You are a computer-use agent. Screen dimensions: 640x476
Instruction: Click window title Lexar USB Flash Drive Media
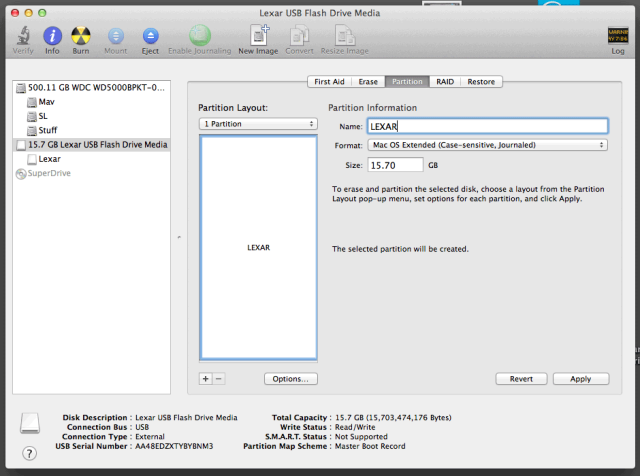click(320, 13)
